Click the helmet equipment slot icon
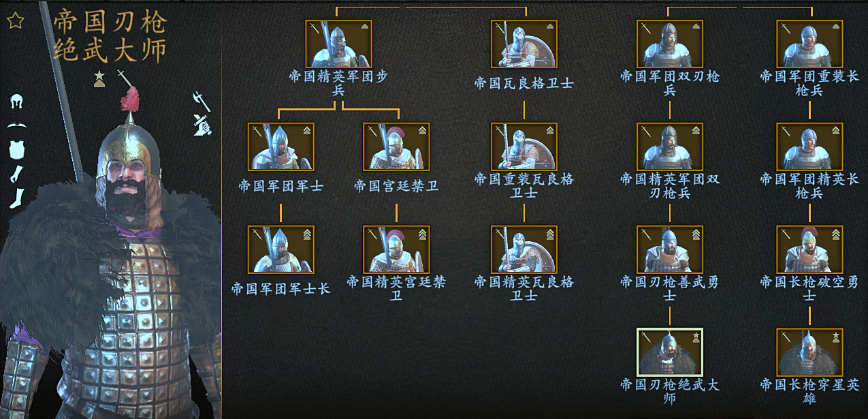Viewport: 868px width, 419px height. point(17,103)
